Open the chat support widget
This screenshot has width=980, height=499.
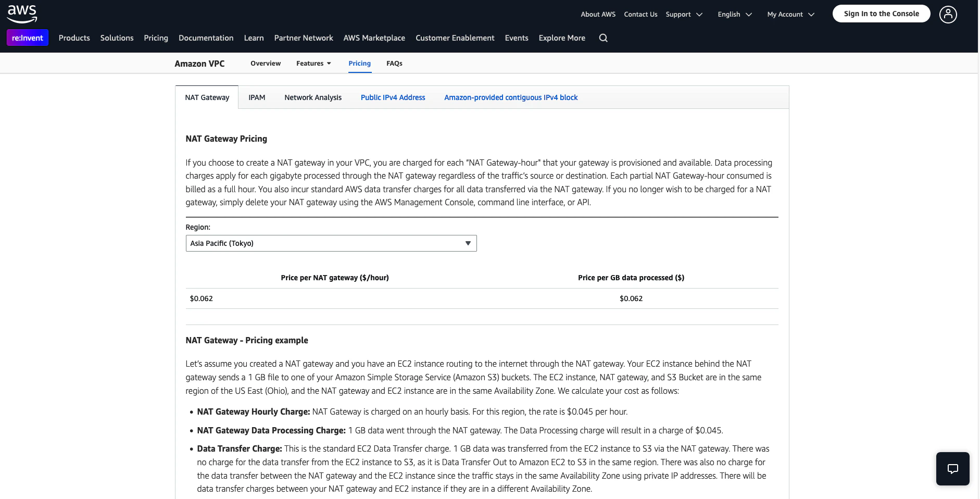coord(952,469)
